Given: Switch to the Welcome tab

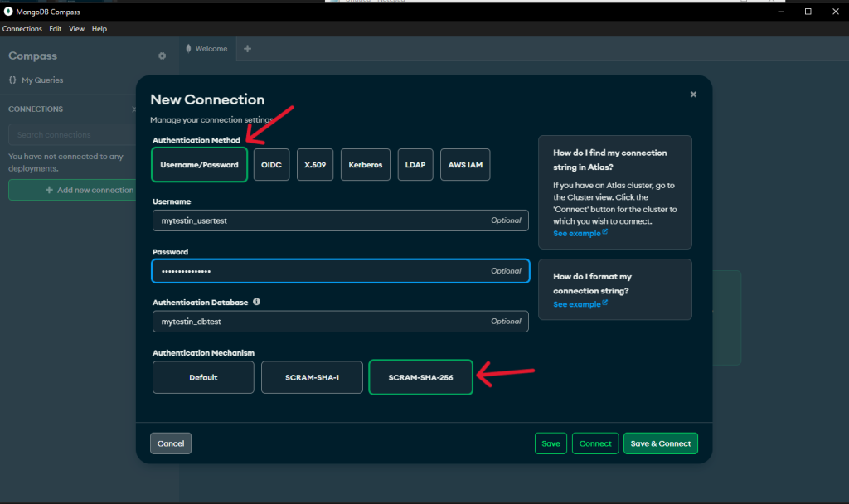Looking at the screenshot, I should (207, 49).
